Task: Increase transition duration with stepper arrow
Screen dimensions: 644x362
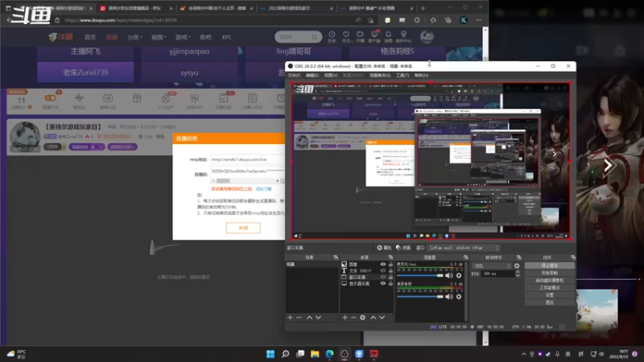Action: click(x=518, y=272)
